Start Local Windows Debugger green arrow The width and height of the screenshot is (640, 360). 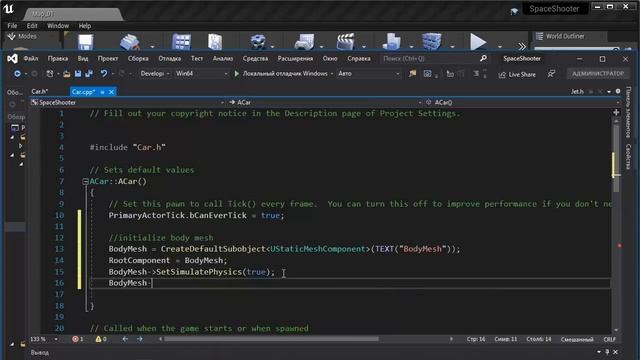tap(236, 74)
